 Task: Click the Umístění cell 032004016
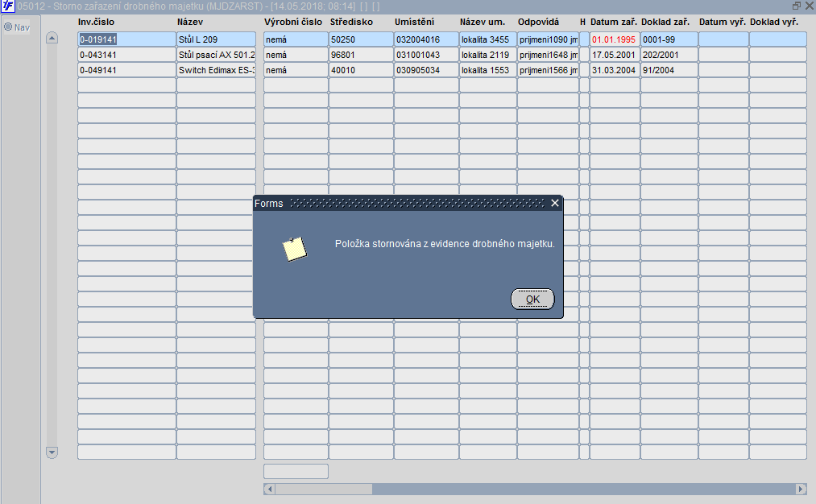426,39
